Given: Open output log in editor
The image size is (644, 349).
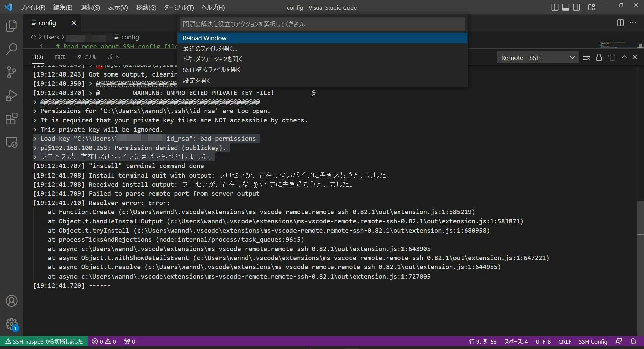Looking at the screenshot, I should pos(612,57).
